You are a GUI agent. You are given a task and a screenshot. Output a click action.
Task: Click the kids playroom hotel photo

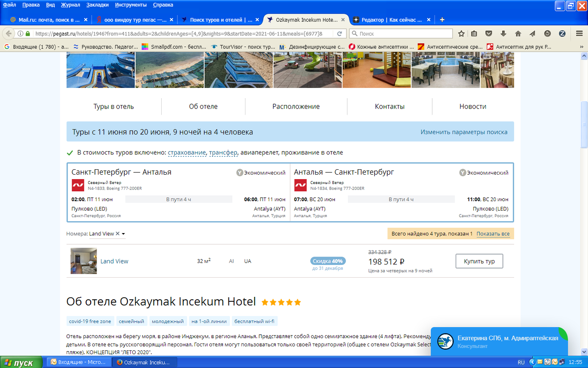click(x=376, y=70)
